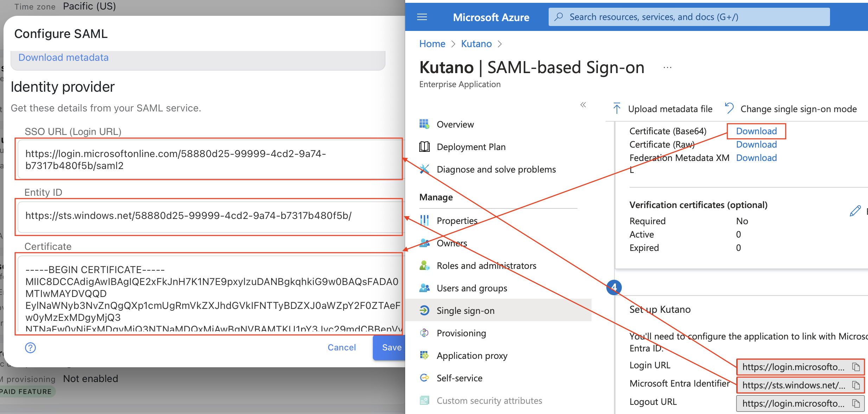Viewport: 868px width, 414px height.
Task: Click the Diagnose and solve problems wrench icon
Action: pos(425,169)
